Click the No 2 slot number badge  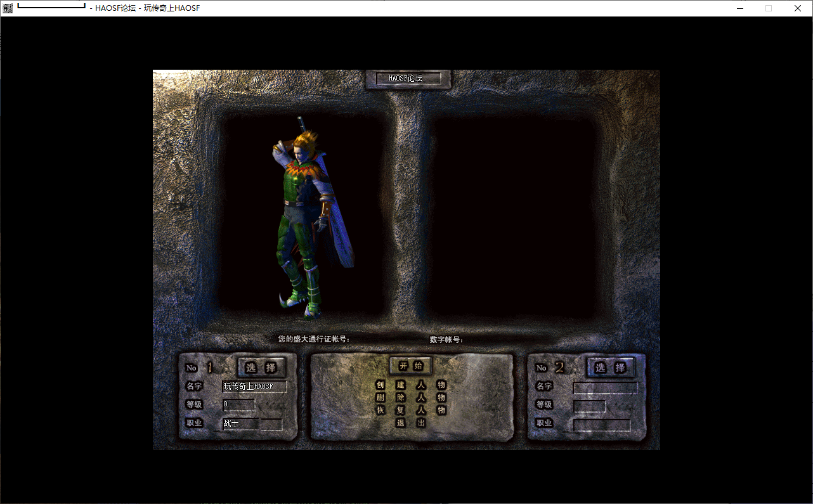tap(549, 368)
